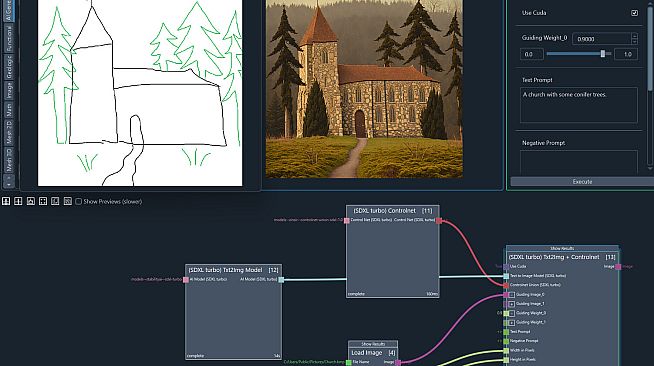
Task: Click the Guiding Weight_0 value field
Action: click(x=601, y=39)
